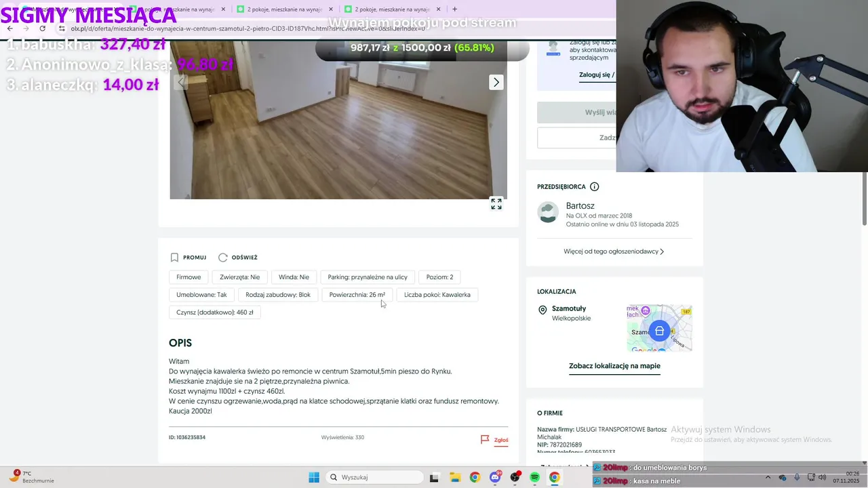Image resolution: width=868 pixels, height=488 pixels.
Task: Click the Zwierzęta: Nie tag
Action: pos(240,277)
